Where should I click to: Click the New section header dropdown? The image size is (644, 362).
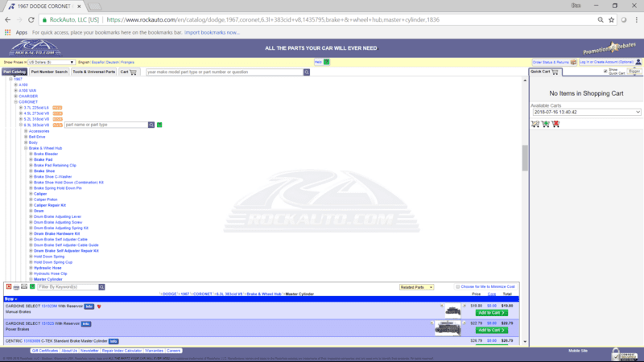(11, 299)
